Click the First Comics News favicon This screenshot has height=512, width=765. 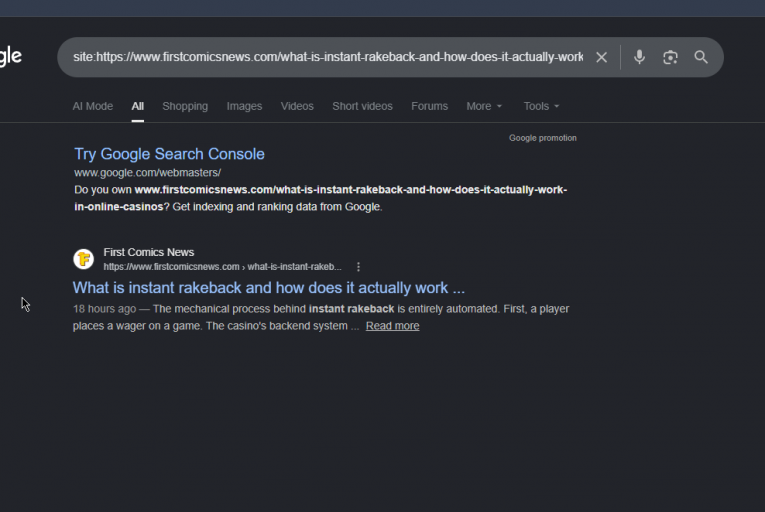83,259
